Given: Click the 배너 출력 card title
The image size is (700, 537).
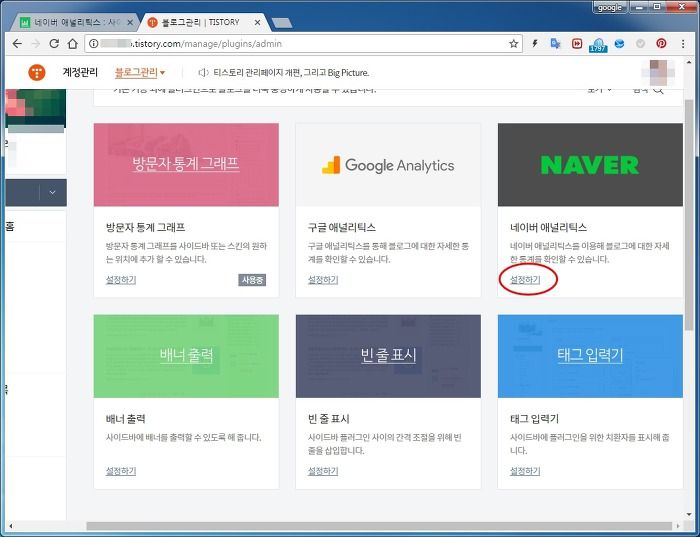Looking at the screenshot, I should [126, 419].
